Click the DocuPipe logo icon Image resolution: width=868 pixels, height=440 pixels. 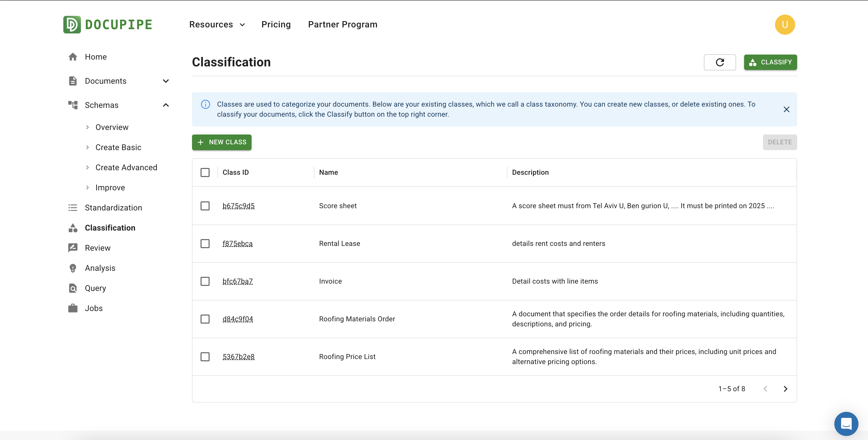[72, 25]
